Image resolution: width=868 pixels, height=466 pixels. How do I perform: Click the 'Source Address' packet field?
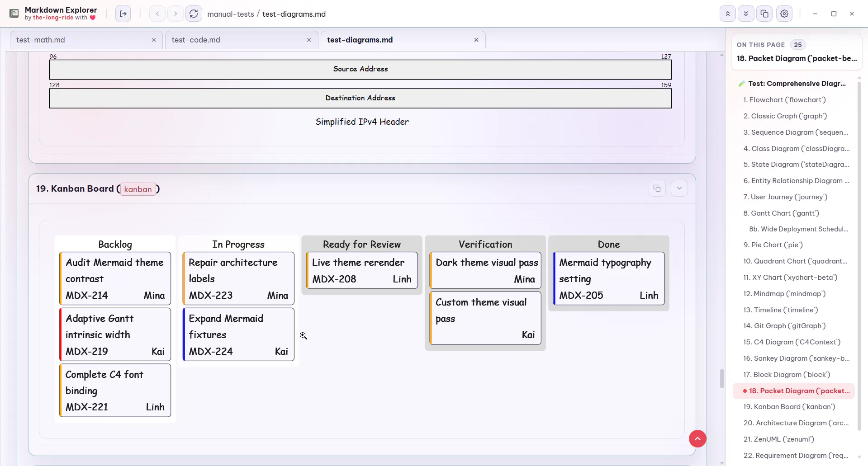tap(360, 69)
